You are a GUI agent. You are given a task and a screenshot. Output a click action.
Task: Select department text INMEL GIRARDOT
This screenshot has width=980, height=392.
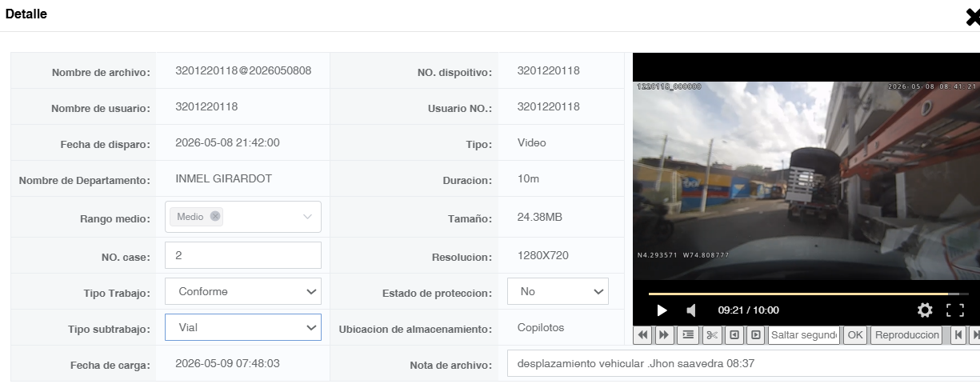[x=223, y=178]
